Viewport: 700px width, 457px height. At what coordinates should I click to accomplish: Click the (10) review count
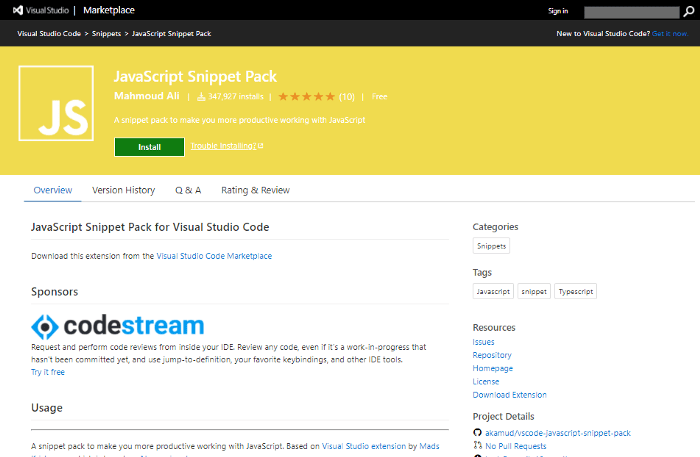[x=346, y=97]
